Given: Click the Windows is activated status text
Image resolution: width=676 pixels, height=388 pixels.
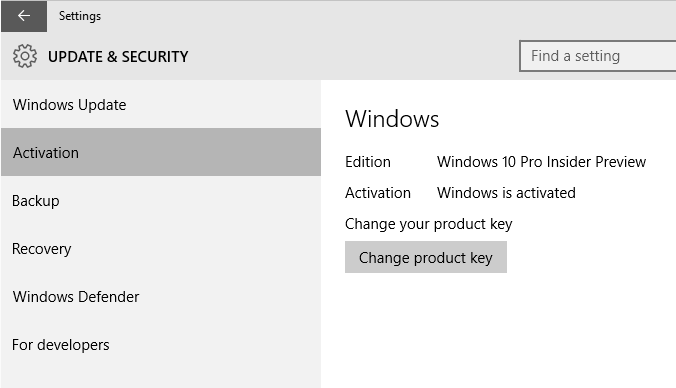Looking at the screenshot, I should [x=506, y=193].
